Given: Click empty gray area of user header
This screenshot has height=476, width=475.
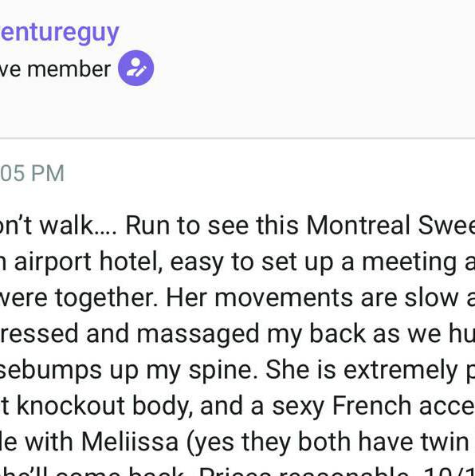Looking at the screenshot, I should click(x=304, y=76).
